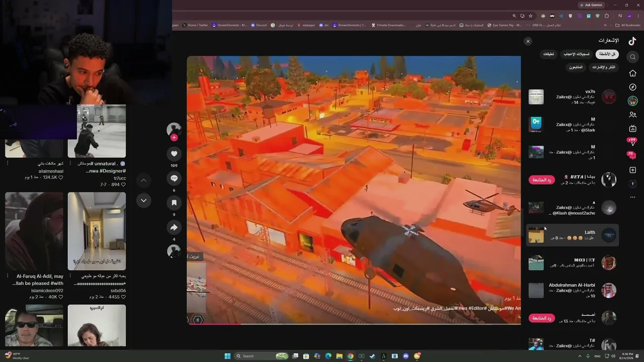Open Google Chrome from the taskbar
Viewport: 644px width, 362px height.
click(x=350, y=356)
